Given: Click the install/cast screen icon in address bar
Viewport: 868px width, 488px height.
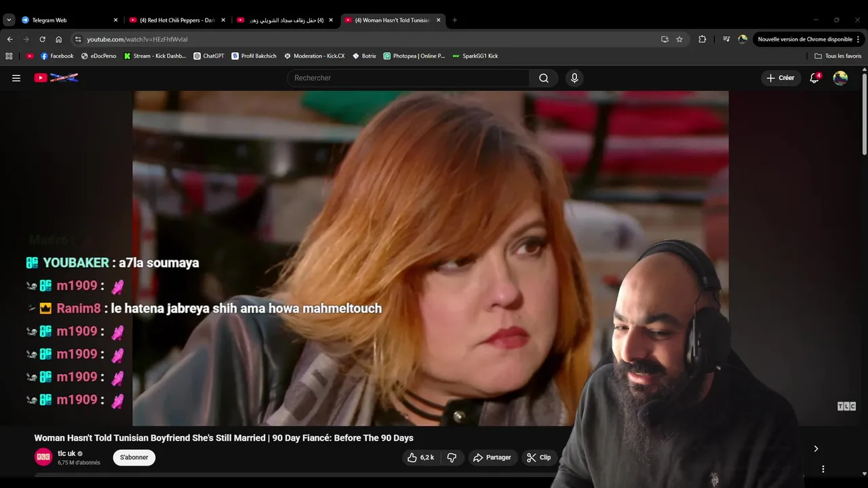Looking at the screenshot, I should click(665, 39).
